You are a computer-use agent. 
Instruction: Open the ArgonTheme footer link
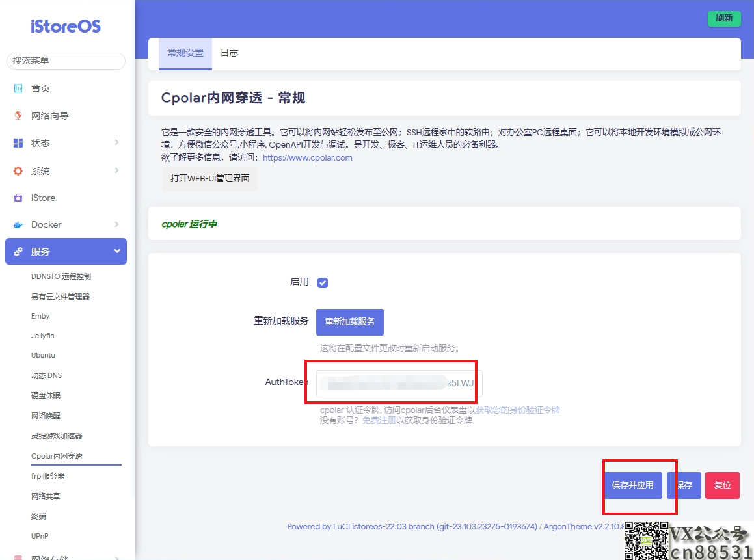tap(584, 527)
